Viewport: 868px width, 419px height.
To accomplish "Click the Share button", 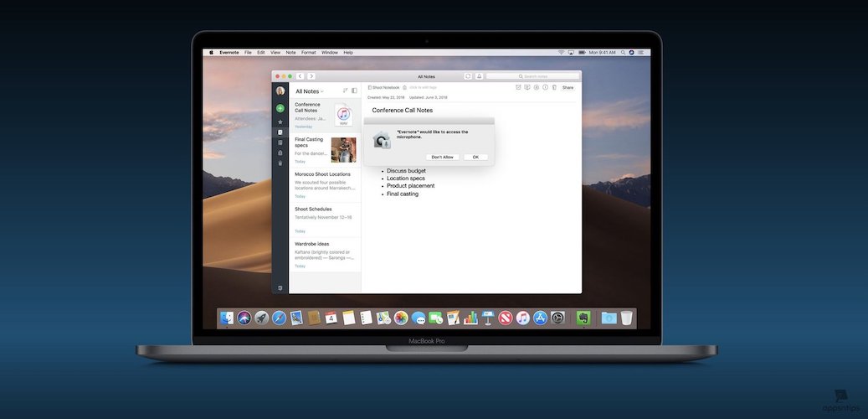I will (x=568, y=87).
